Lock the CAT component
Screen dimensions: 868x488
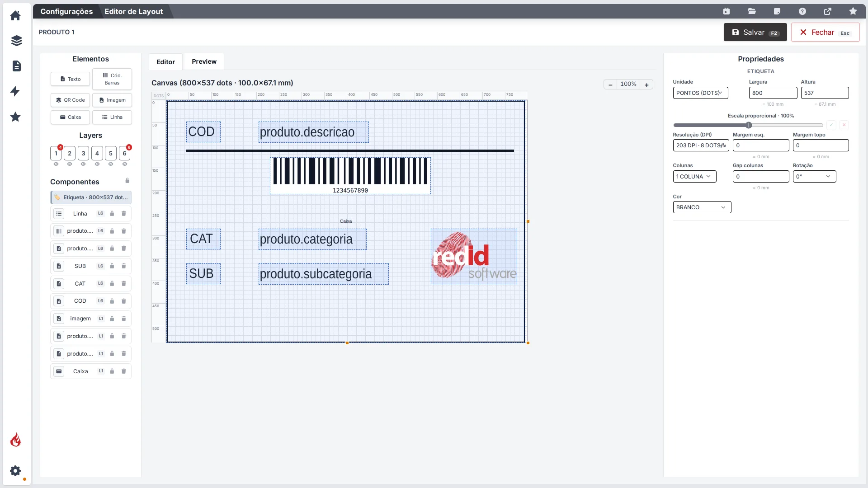pos(112,283)
